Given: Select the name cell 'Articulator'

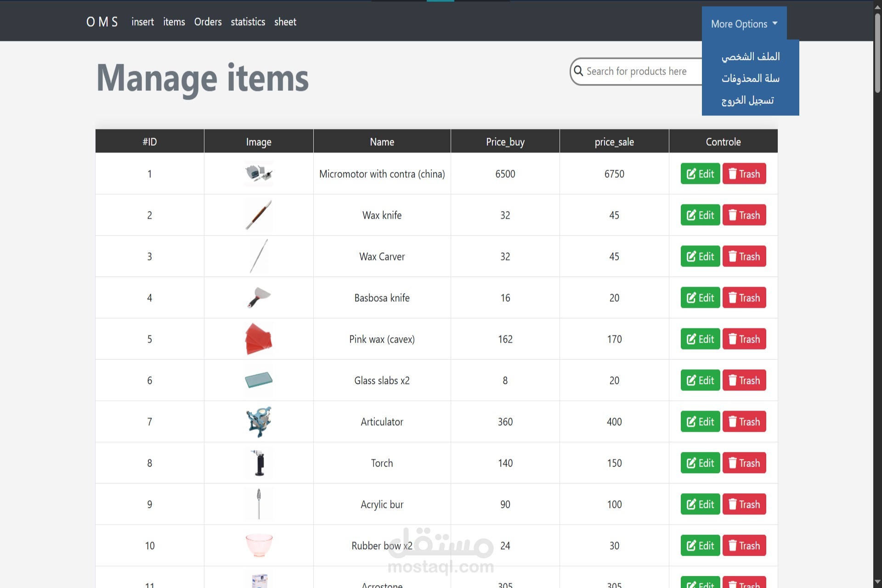Looking at the screenshot, I should click(x=382, y=422).
